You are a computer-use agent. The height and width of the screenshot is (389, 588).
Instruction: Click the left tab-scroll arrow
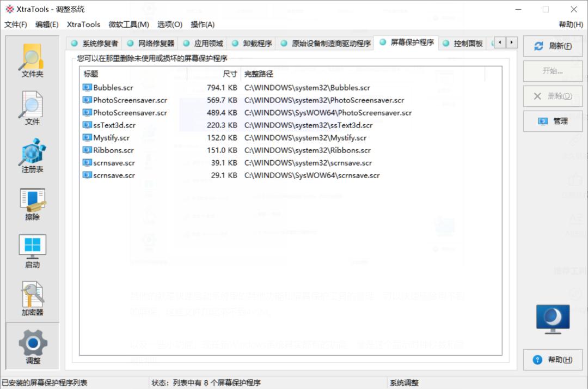coord(500,41)
